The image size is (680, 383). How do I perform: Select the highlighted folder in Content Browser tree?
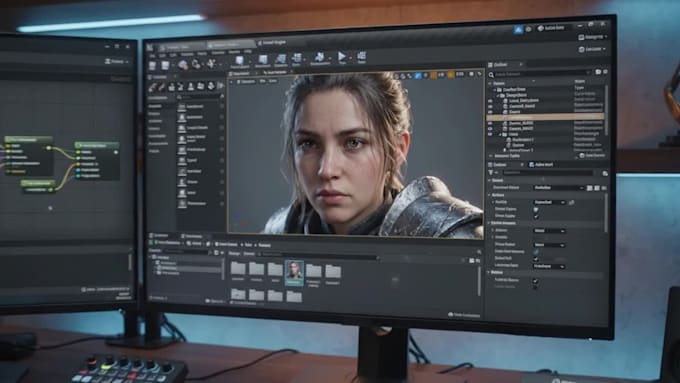click(189, 269)
